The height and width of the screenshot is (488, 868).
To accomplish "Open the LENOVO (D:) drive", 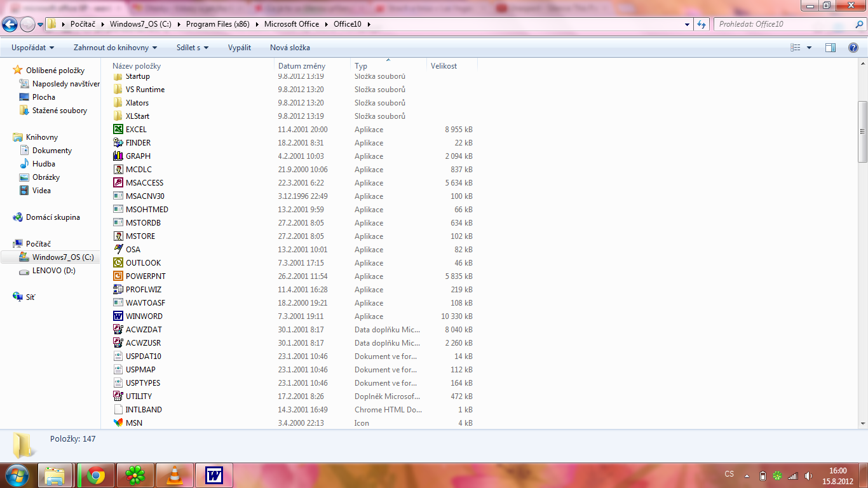I will point(54,271).
